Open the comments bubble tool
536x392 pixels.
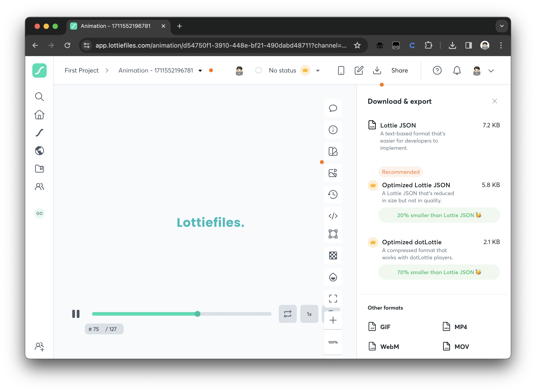pyautogui.click(x=333, y=108)
